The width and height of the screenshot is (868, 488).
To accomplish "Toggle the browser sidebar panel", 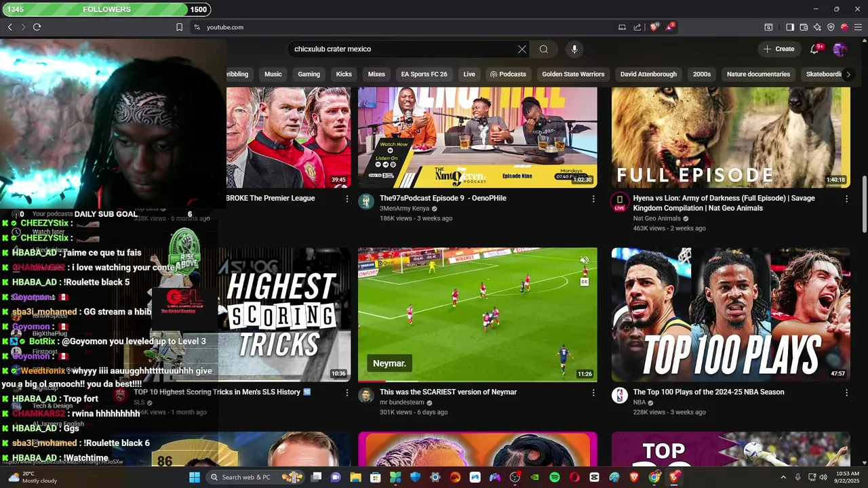I will (790, 27).
